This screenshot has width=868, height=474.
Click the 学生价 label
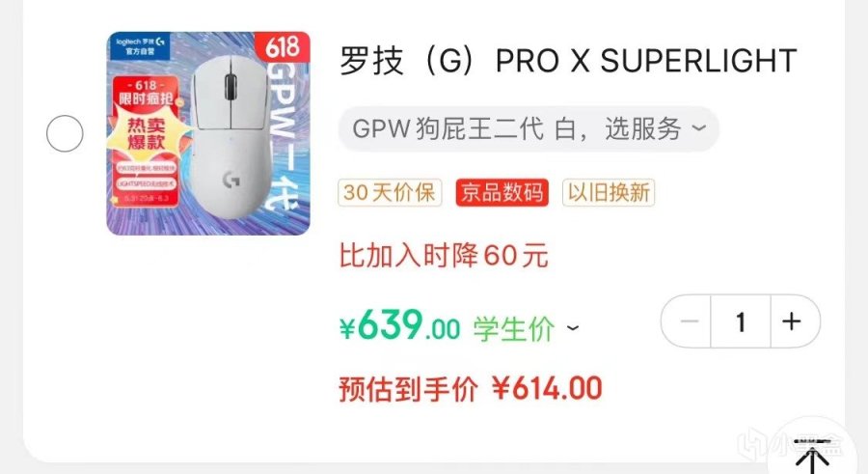pos(513,329)
